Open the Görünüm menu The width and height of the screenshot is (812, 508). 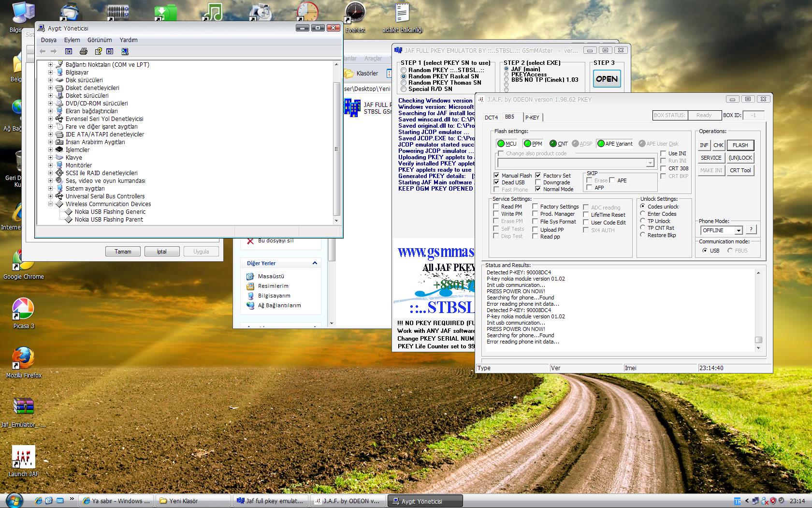pyautogui.click(x=100, y=40)
